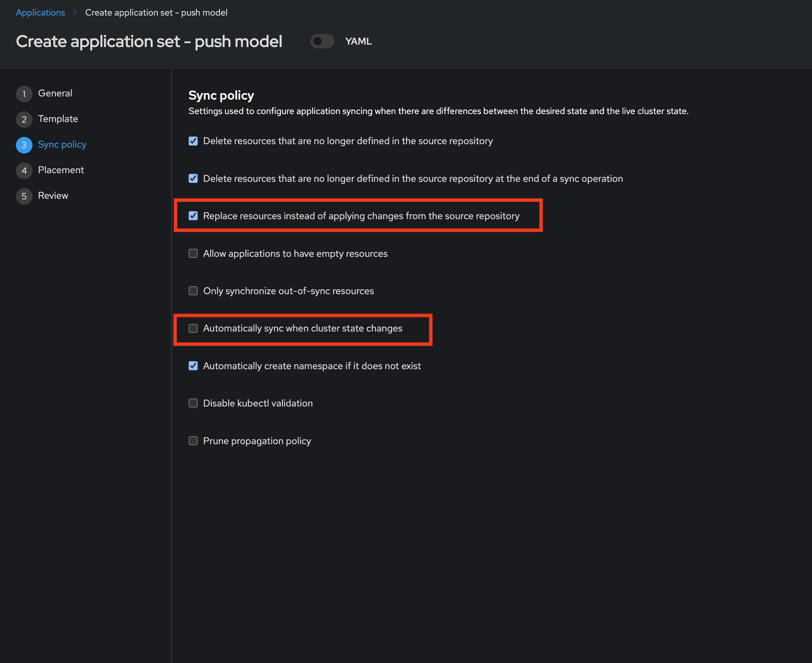Check Prune propagation policy option
The width and height of the screenshot is (812, 663).
click(193, 441)
